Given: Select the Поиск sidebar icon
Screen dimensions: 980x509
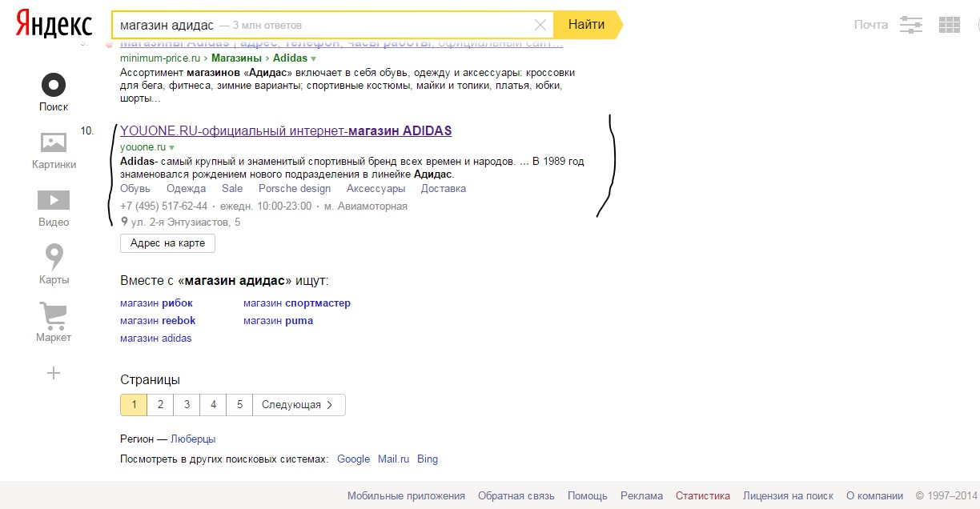Looking at the screenshot, I should [x=54, y=84].
